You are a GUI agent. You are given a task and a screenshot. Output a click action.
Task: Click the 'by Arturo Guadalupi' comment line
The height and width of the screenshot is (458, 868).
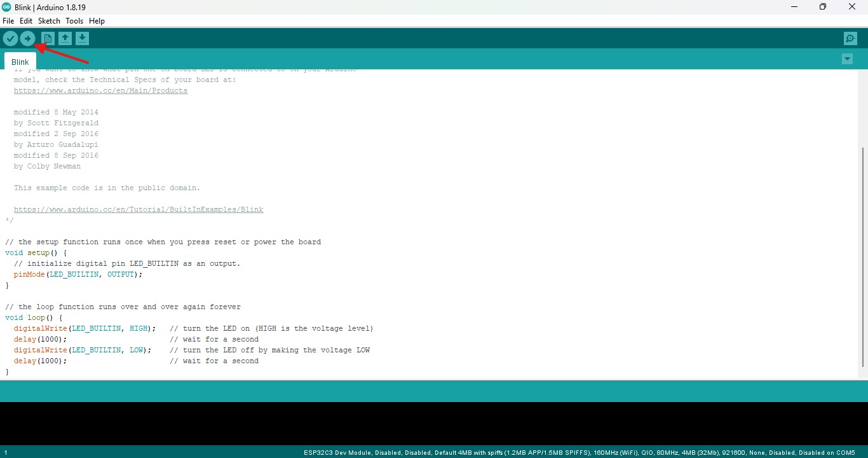[x=56, y=144]
